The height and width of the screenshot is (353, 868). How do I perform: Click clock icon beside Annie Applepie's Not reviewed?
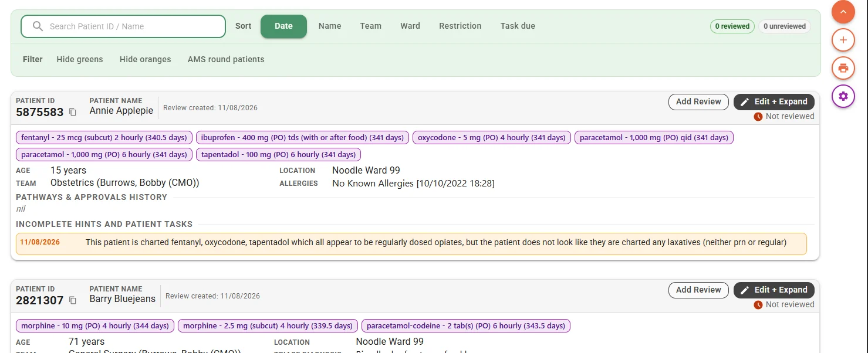click(x=758, y=117)
